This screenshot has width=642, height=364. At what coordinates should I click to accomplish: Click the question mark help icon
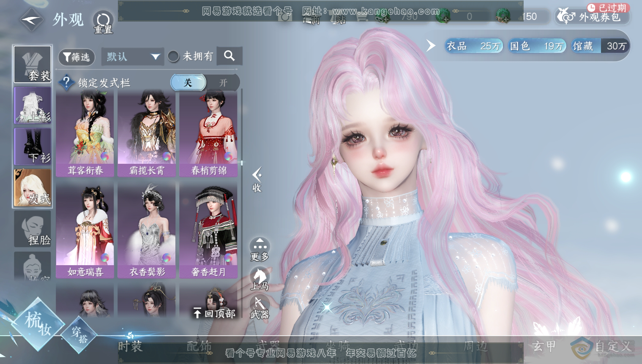click(66, 82)
